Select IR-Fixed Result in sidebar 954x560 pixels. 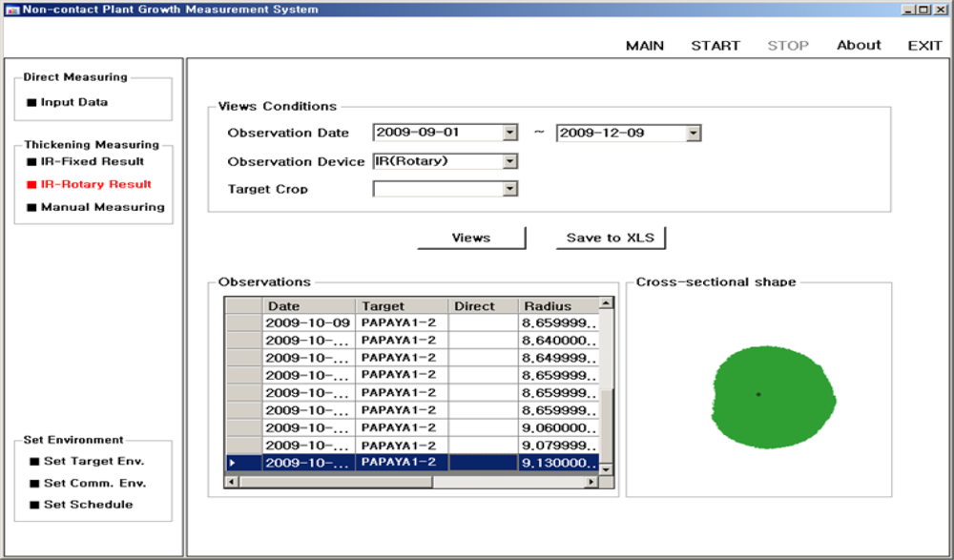[92, 162]
